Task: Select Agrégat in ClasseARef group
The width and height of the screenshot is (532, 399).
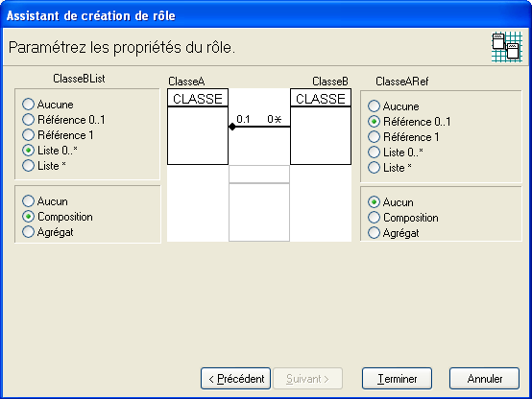Action: tap(394, 233)
